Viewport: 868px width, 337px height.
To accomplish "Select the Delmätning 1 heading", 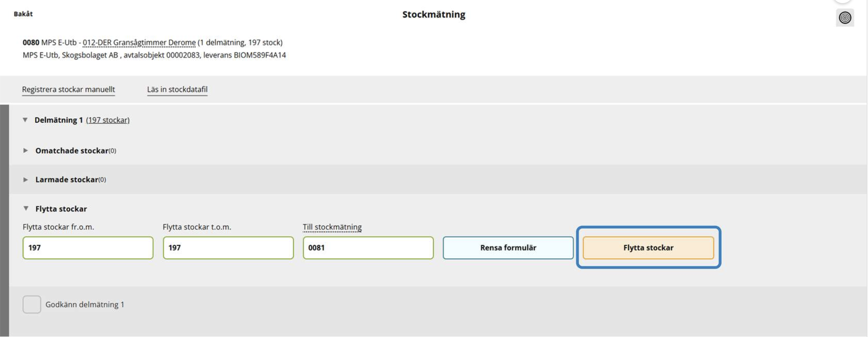I will (x=59, y=120).
